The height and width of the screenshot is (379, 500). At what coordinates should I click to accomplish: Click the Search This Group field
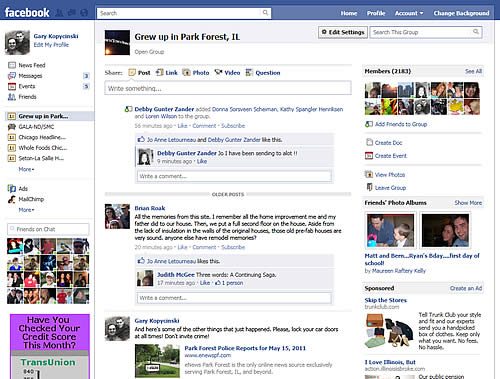pos(426,32)
